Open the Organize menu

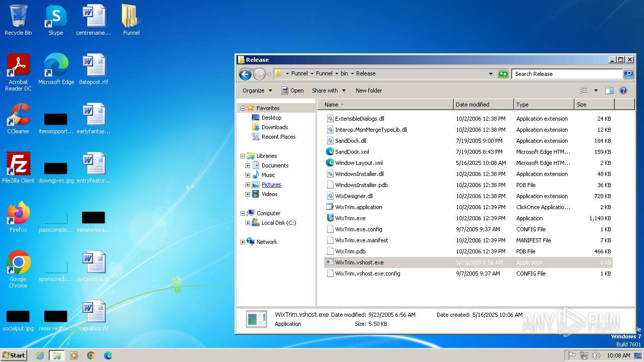[x=257, y=90]
